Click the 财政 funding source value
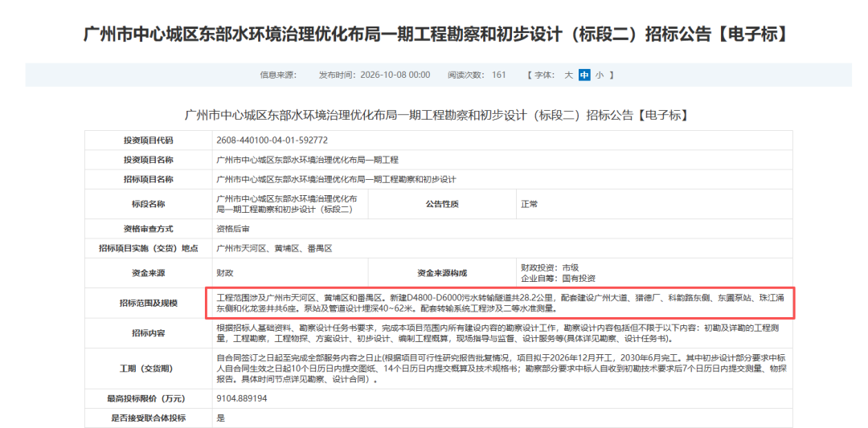Image resolution: width=868 pixels, height=428 pixels. tap(225, 273)
